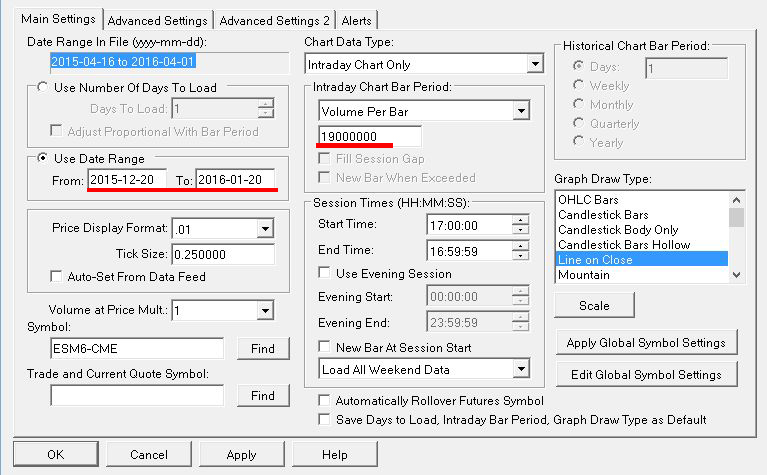
Task: Enable Use Evening Session checkbox
Action: pos(324,273)
